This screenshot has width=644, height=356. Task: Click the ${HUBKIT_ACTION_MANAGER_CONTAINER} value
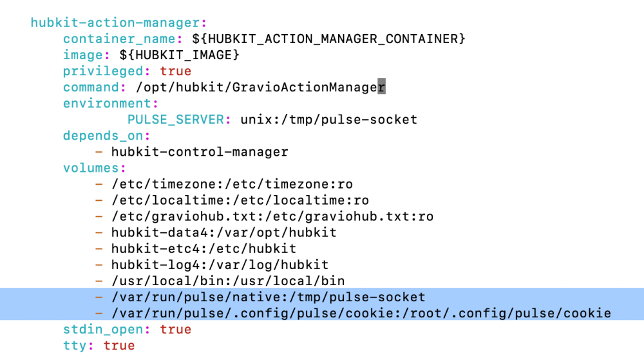pyautogui.click(x=328, y=39)
